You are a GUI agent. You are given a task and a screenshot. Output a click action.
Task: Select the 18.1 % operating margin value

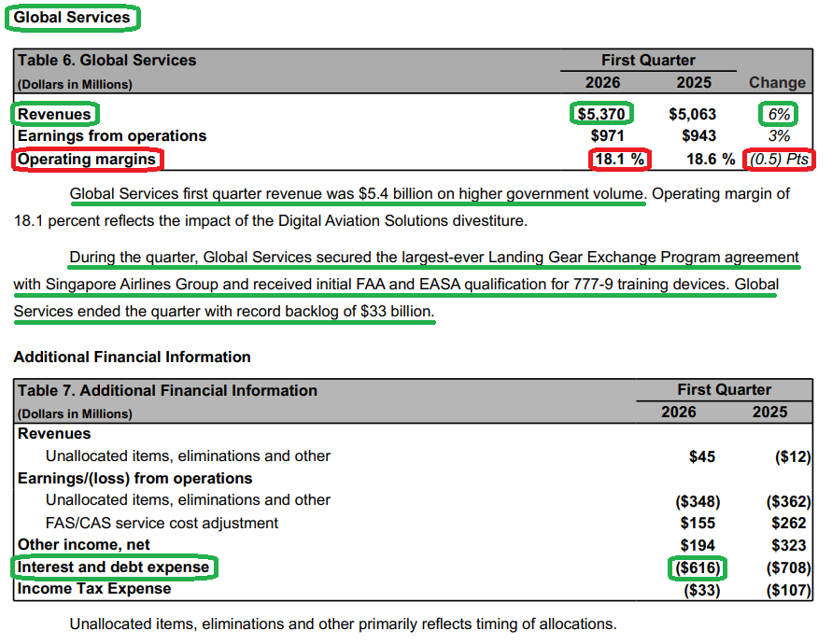619,159
